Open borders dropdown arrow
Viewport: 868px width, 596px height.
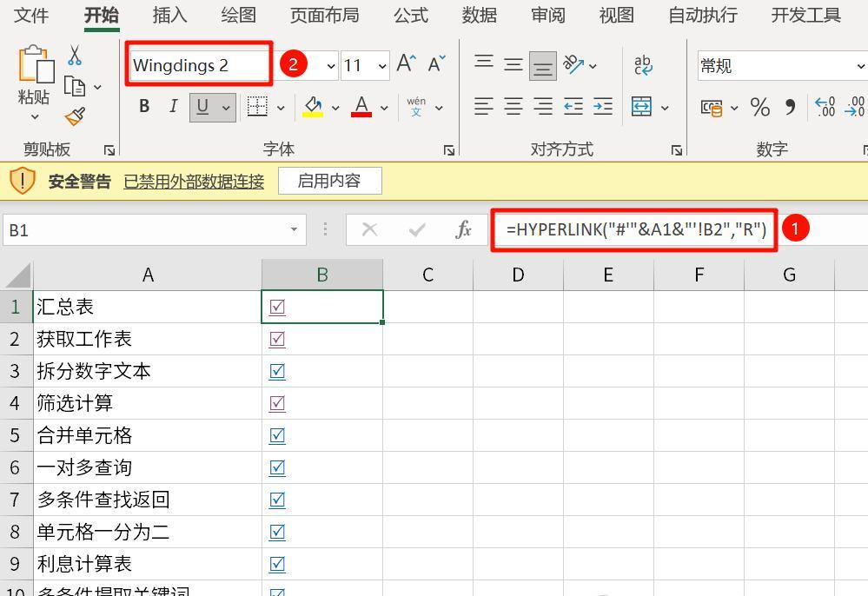coord(281,108)
